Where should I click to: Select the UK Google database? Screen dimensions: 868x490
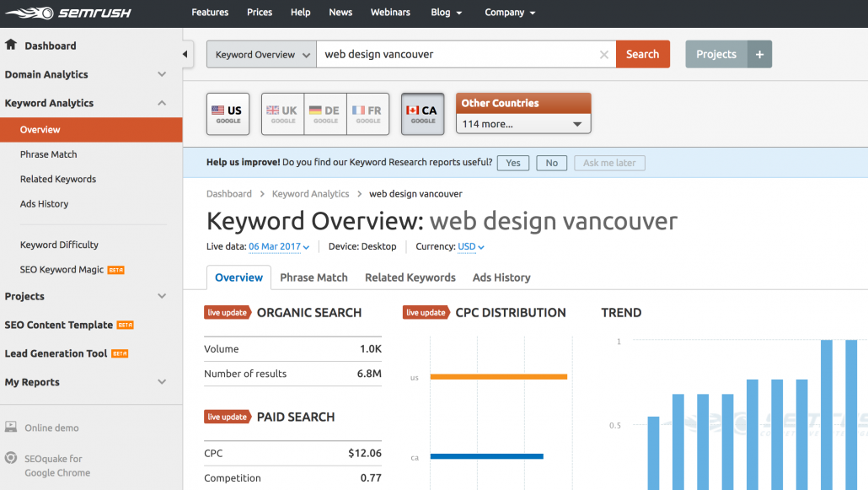point(283,114)
